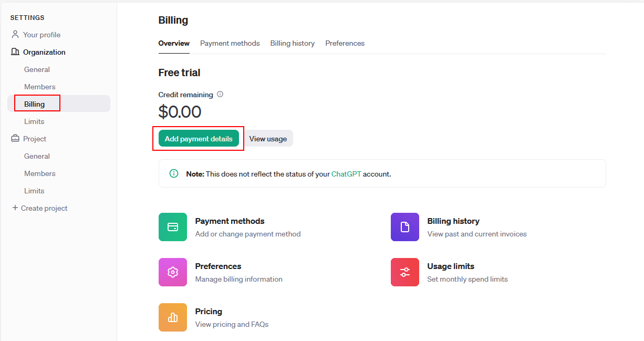
Task: Open General under Organization settings
Action: click(x=37, y=69)
